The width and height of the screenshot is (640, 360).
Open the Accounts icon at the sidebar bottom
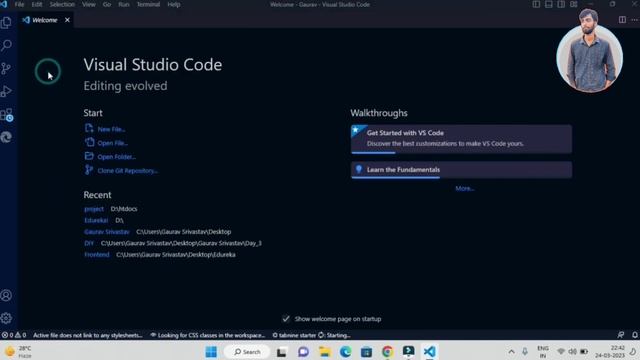[6, 296]
